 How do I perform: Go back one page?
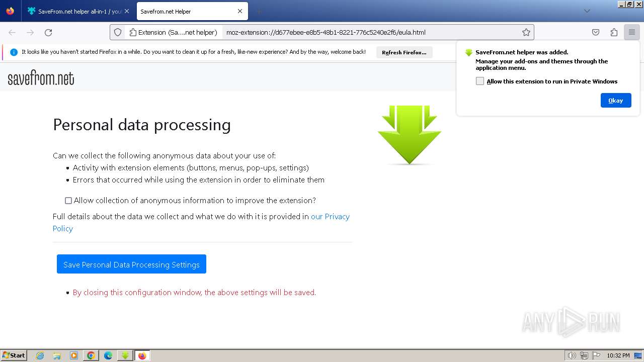(12, 32)
